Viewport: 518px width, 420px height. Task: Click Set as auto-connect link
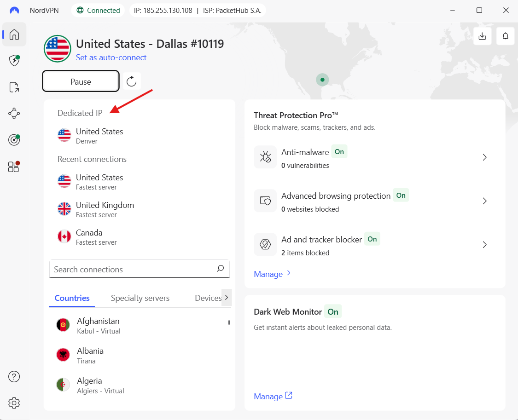111,57
